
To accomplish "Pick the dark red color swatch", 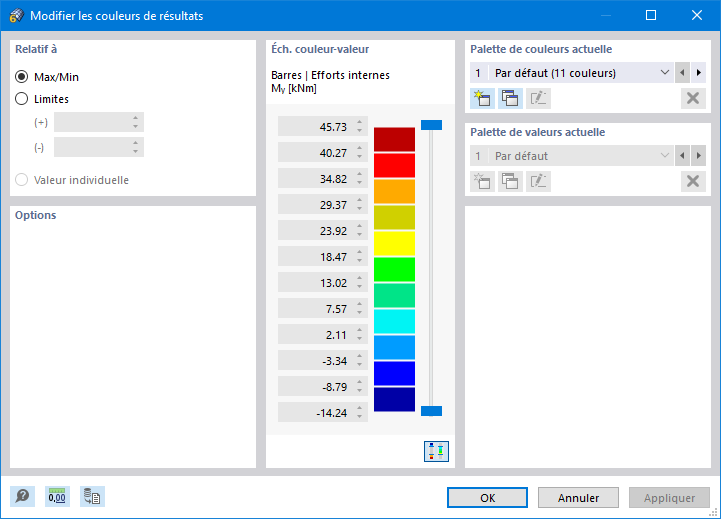I will pos(394,140).
